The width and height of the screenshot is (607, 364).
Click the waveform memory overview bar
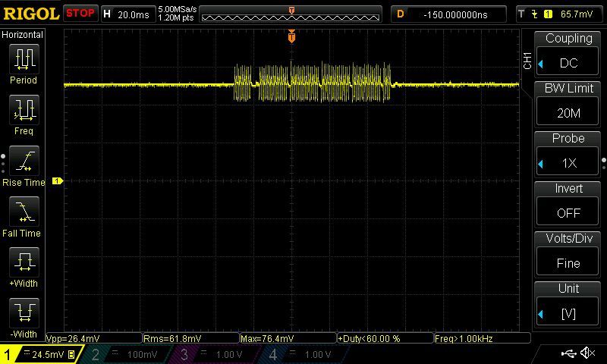291,14
